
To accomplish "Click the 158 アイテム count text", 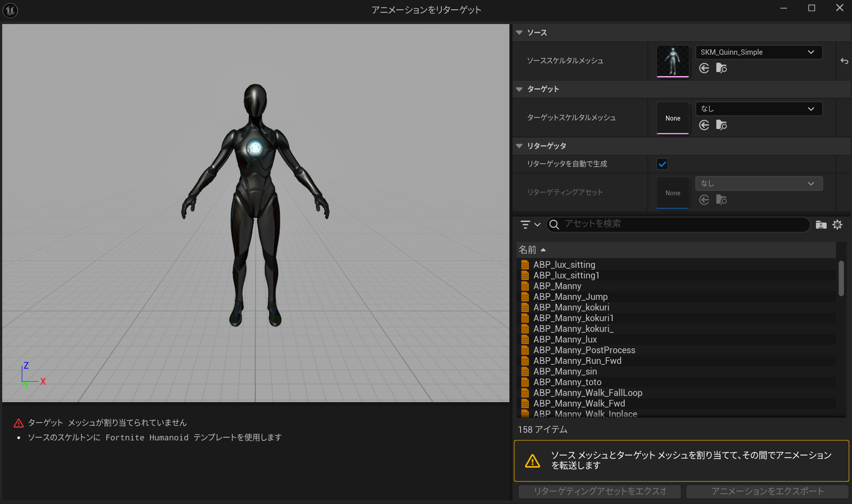I will click(542, 430).
